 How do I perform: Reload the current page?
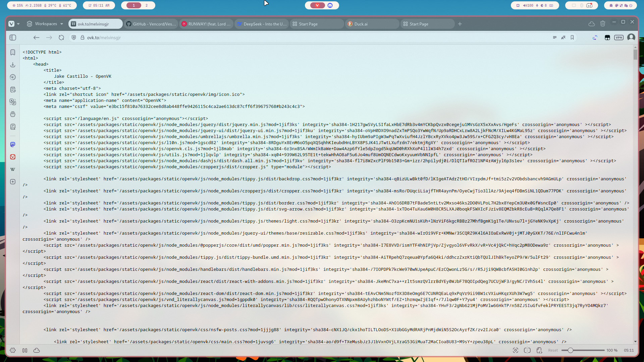pyautogui.click(x=61, y=38)
